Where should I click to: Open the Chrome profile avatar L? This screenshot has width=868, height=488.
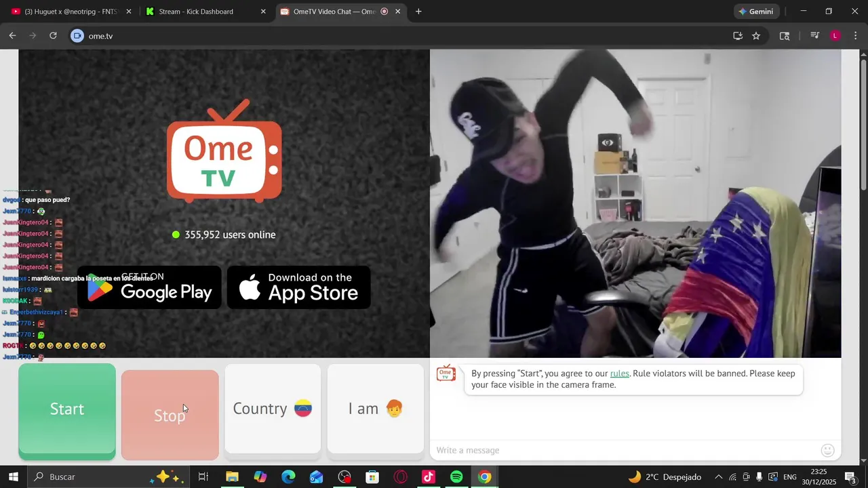(x=835, y=36)
